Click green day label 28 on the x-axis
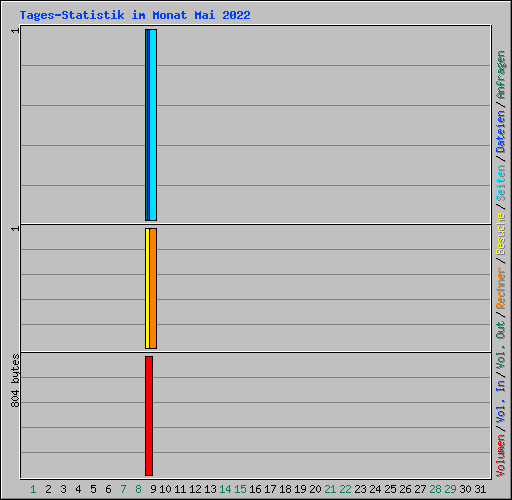The image size is (512, 500). [x=435, y=489]
